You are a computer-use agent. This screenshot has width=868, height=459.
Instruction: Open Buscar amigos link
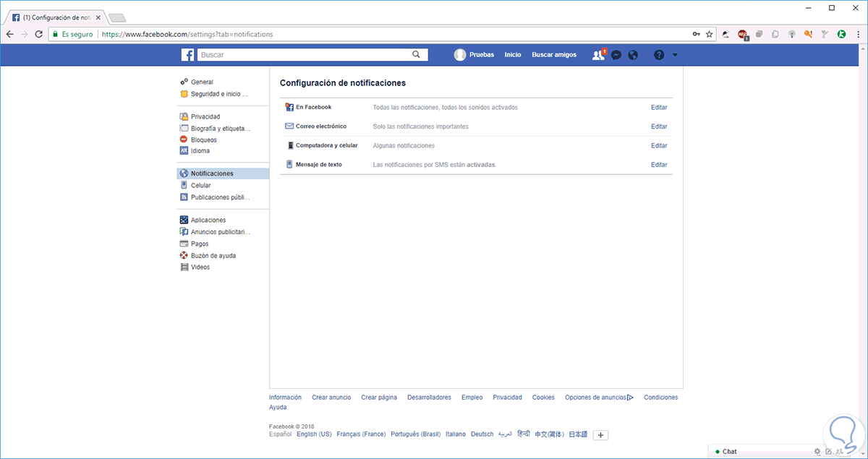554,55
